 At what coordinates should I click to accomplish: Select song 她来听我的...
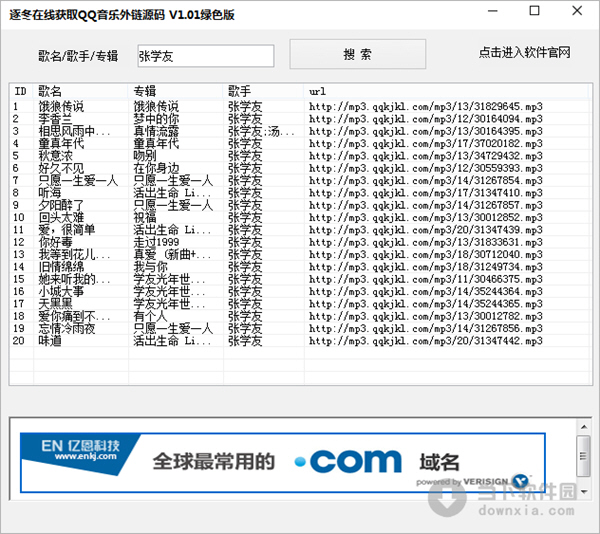pos(74,279)
